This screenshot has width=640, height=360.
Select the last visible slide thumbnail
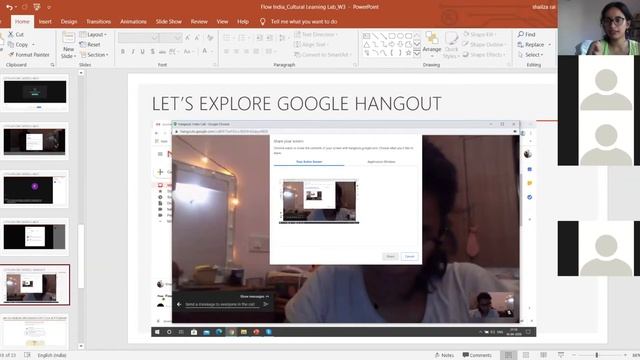[35, 331]
